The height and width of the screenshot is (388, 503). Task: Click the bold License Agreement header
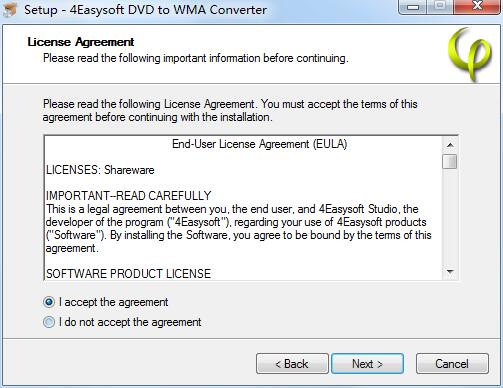coord(81,42)
